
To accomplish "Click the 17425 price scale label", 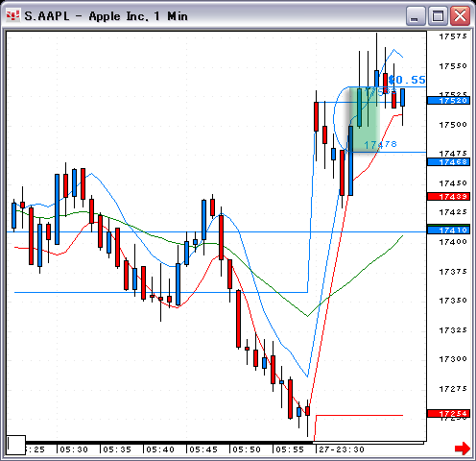I will click(453, 212).
